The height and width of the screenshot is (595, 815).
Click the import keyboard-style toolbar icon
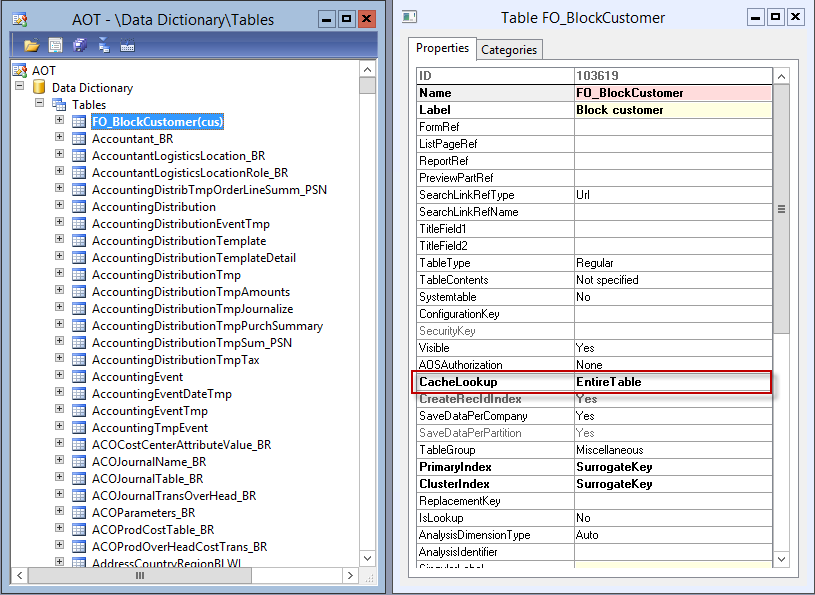127,46
